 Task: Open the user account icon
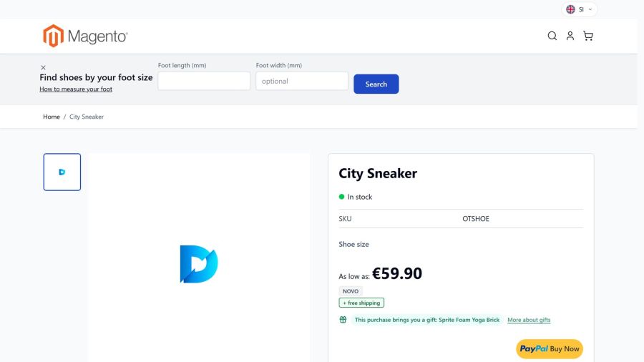[570, 36]
